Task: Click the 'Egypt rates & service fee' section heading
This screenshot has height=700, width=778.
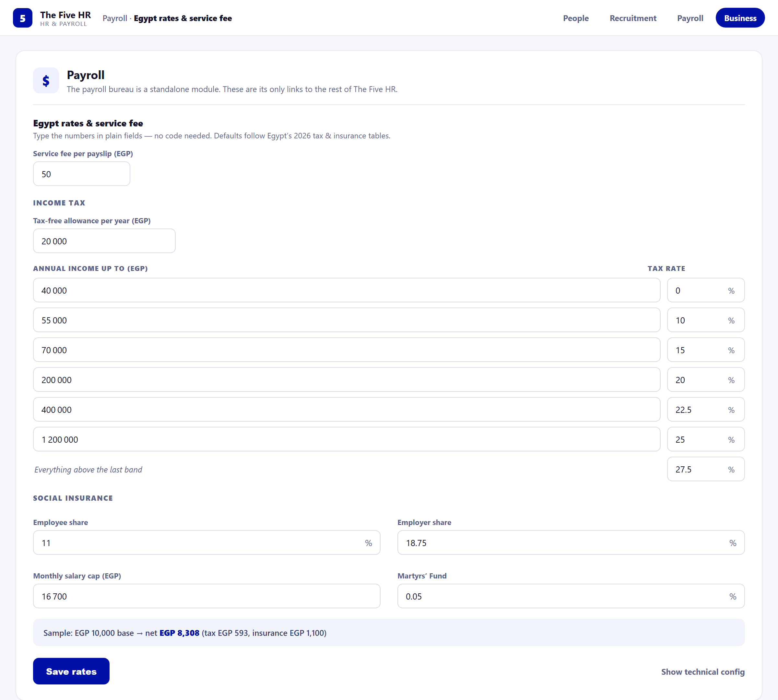Action: [x=88, y=123]
